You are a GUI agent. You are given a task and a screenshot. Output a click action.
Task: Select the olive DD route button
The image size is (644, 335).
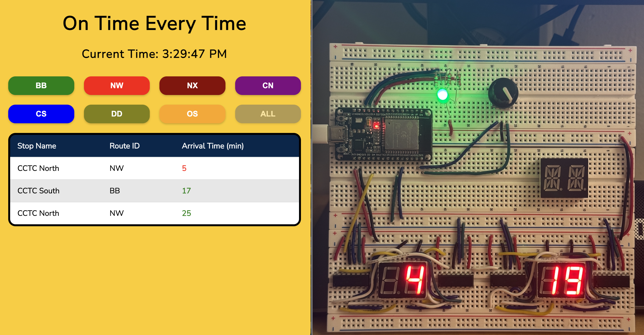tap(117, 114)
